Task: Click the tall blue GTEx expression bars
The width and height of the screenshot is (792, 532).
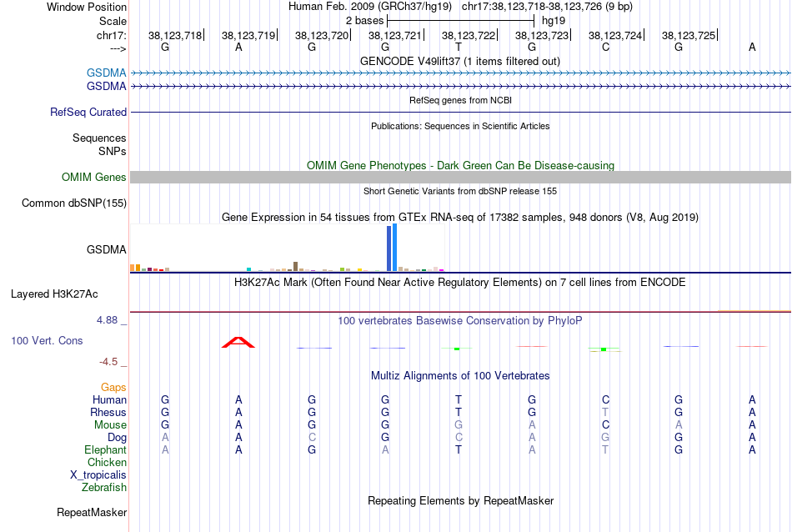Action: 392,248
